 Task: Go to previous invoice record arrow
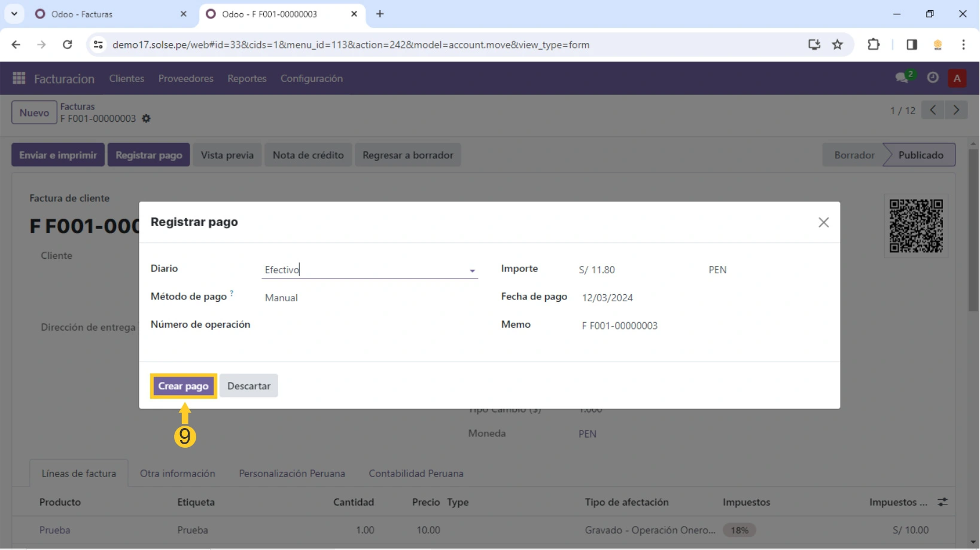coord(933,111)
